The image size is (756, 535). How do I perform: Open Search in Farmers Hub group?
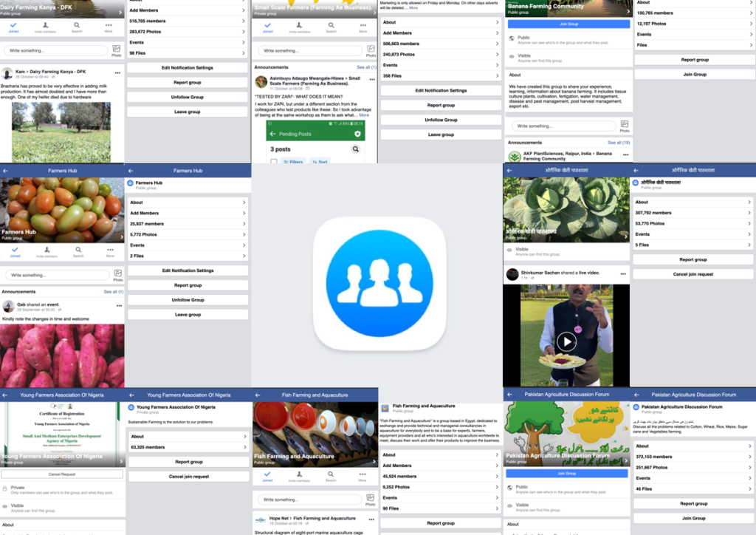coord(78,252)
